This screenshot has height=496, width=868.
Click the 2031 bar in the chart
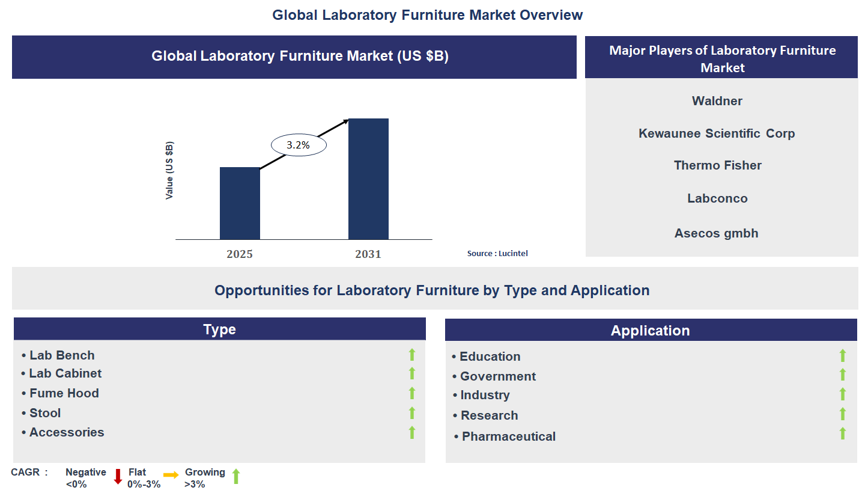[x=368, y=179]
